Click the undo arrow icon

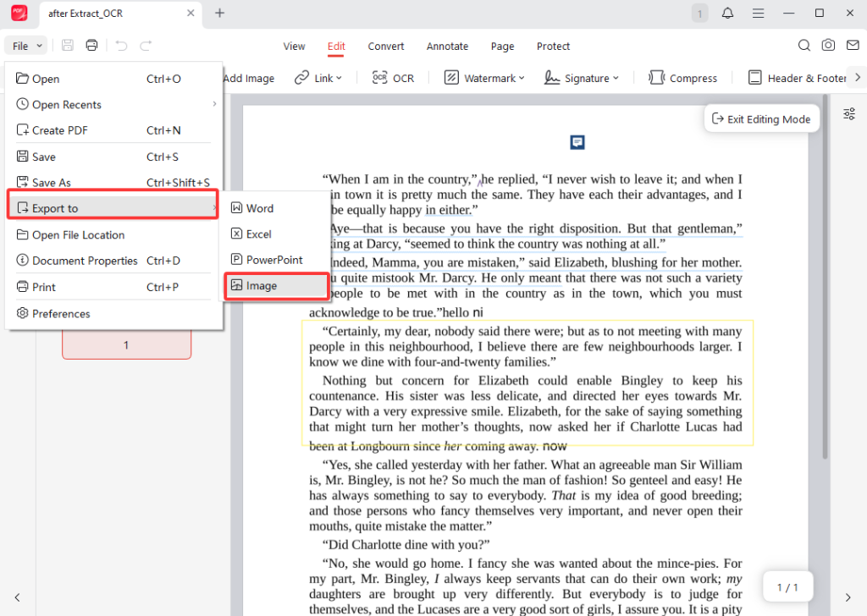(x=121, y=46)
